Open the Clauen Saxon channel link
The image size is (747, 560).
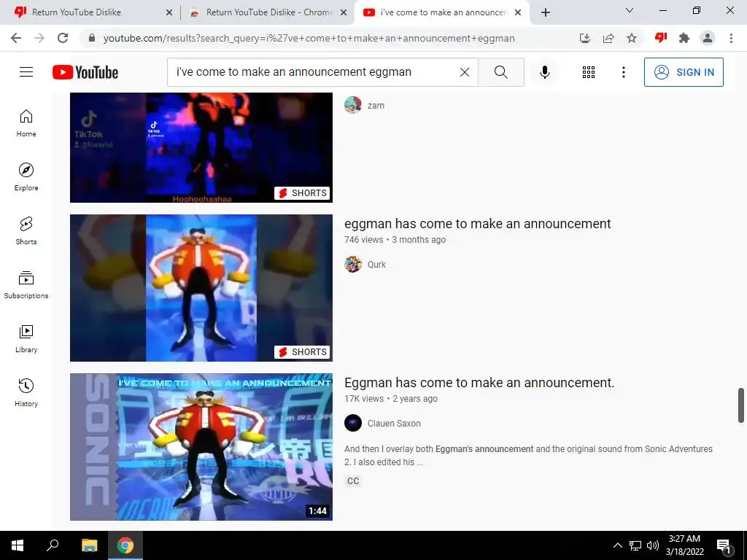click(394, 424)
